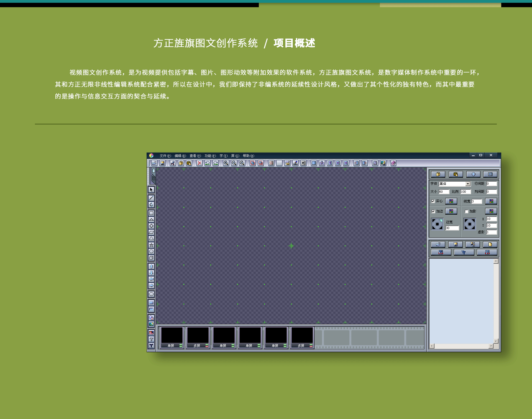Image resolution: width=532 pixels, height=419 pixels.
Task: Click the list panel scroll-up arrow
Action: (x=496, y=261)
